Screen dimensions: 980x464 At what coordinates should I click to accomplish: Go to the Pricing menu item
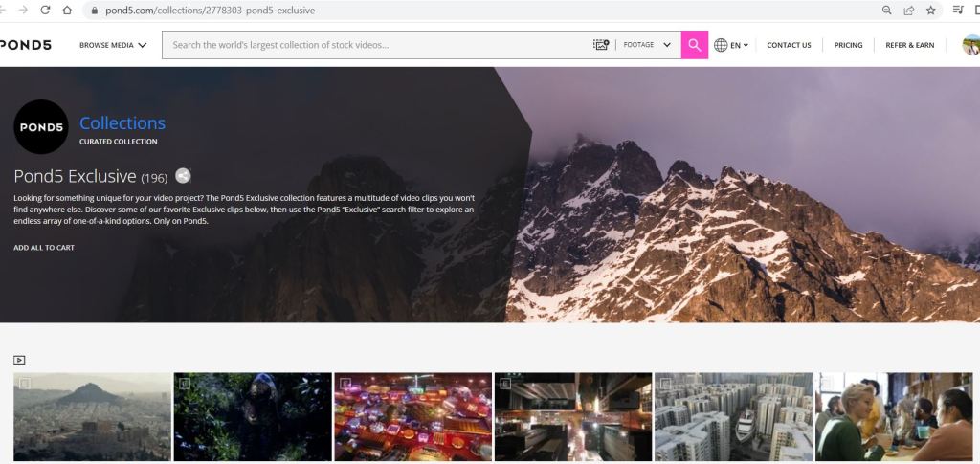[848, 45]
